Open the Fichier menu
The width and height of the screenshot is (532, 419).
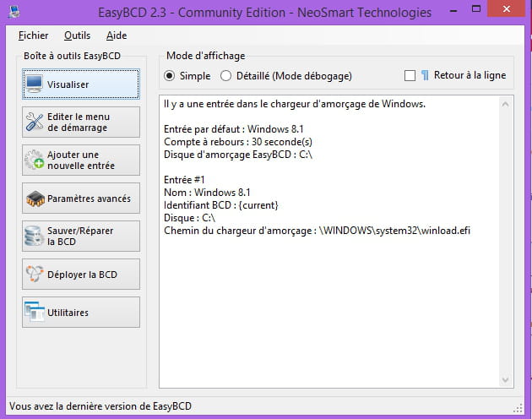(x=33, y=35)
